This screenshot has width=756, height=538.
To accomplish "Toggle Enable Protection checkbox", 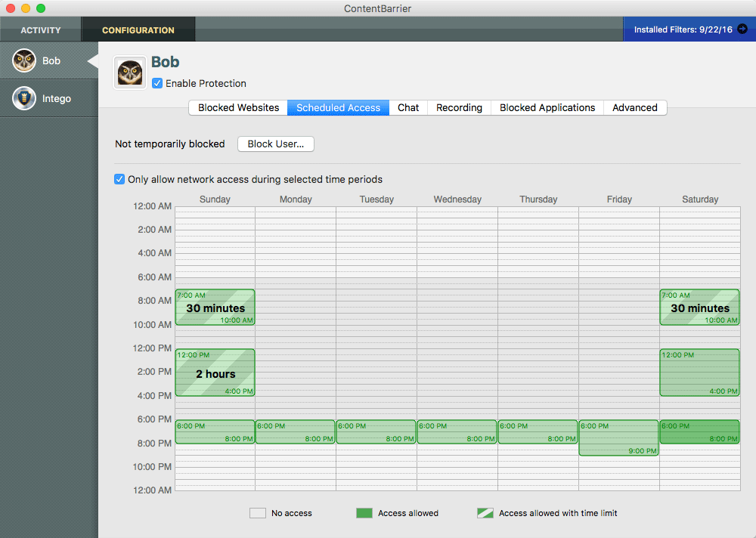I will 157,83.
